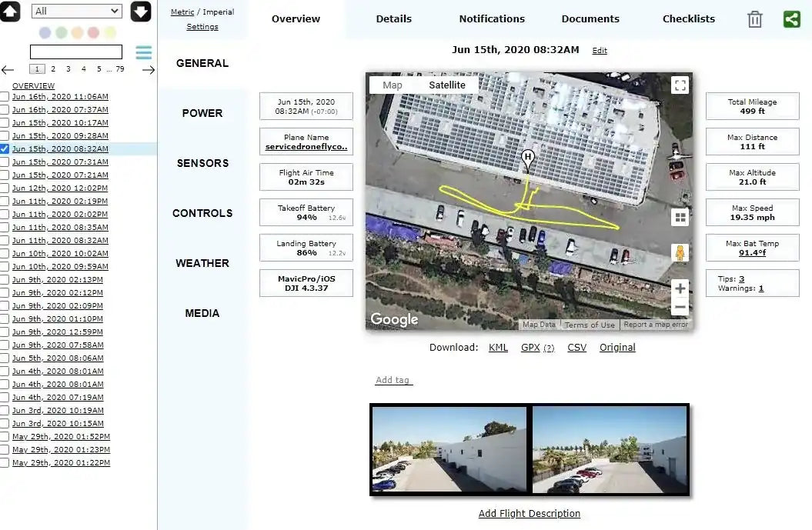812x530 pixels.
Task: Switch to the Details tab
Action: point(393,19)
